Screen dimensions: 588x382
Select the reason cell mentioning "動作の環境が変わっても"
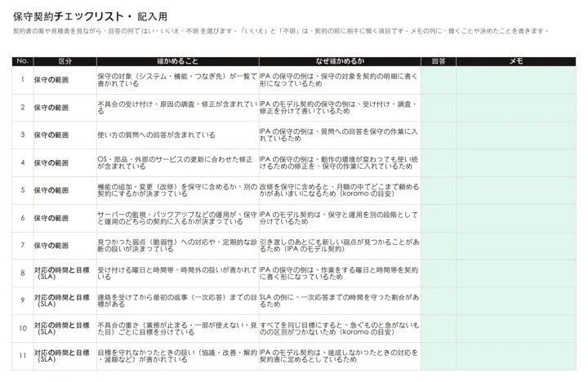pyautogui.click(x=340, y=163)
